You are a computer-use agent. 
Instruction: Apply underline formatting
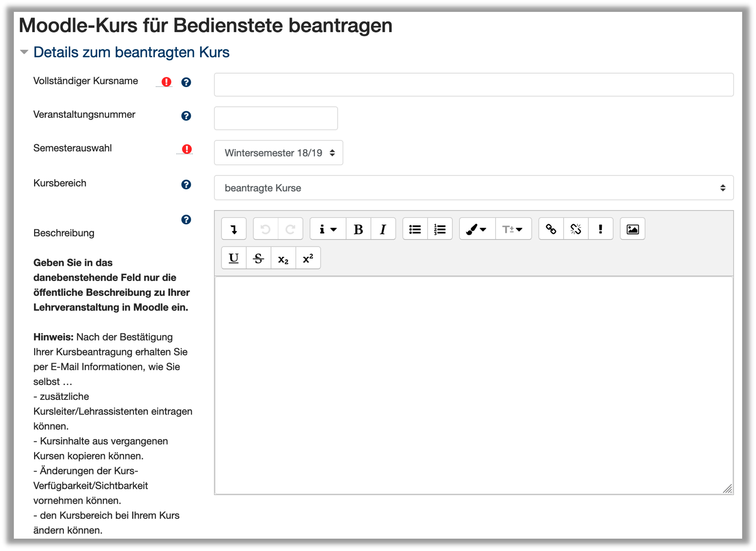[234, 258]
